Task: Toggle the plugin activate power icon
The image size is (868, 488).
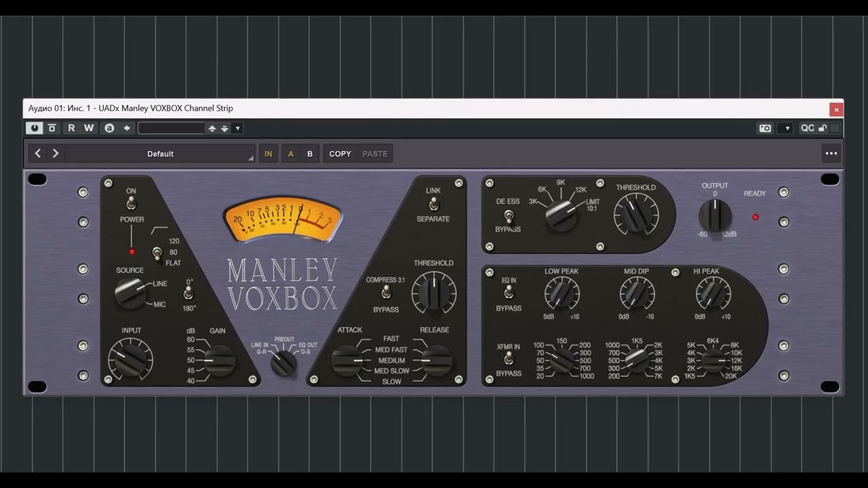Action: coord(34,128)
